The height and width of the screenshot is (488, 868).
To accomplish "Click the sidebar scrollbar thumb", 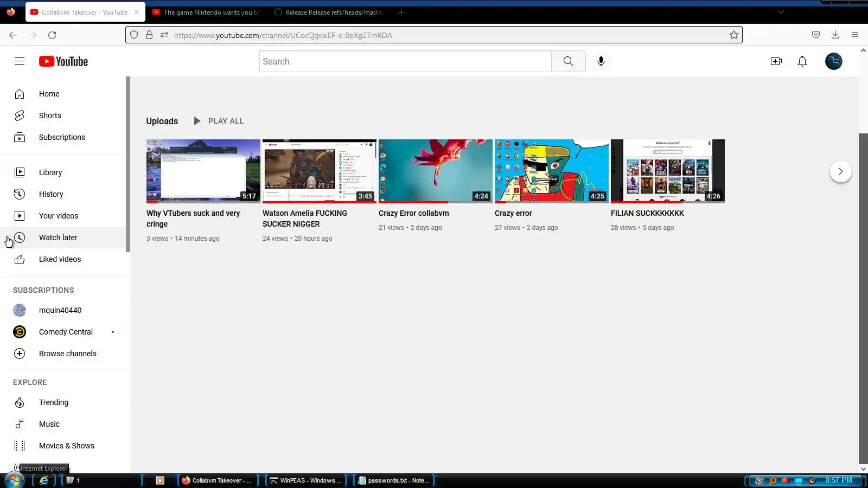I will point(128,164).
